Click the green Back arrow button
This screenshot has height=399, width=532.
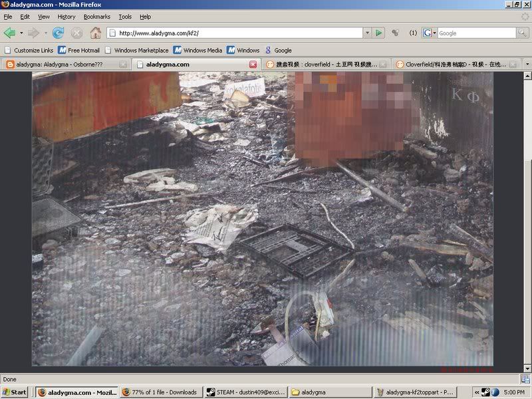(x=9, y=33)
